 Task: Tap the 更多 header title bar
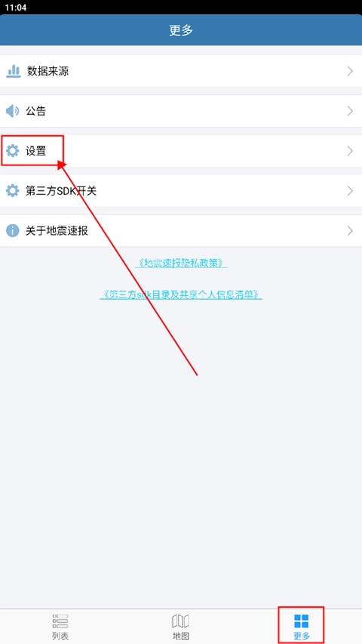click(181, 30)
